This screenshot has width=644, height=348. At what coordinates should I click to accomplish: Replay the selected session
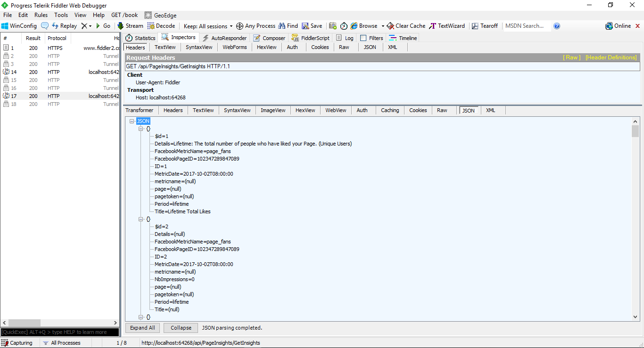tap(64, 26)
